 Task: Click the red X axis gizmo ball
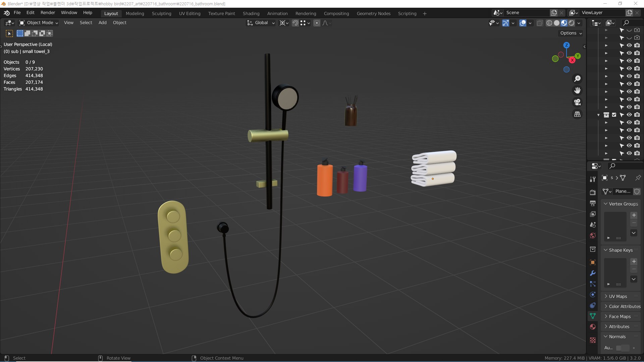point(572,60)
